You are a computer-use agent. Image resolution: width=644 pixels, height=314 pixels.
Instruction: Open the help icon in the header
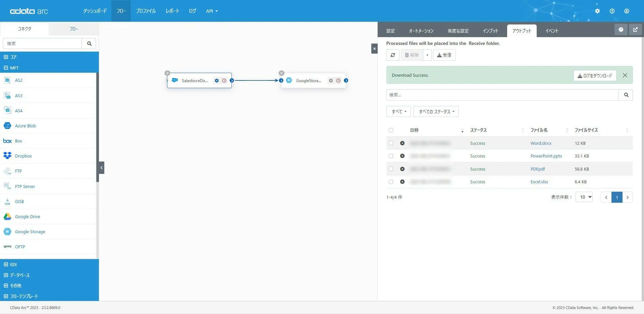pos(612,11)
